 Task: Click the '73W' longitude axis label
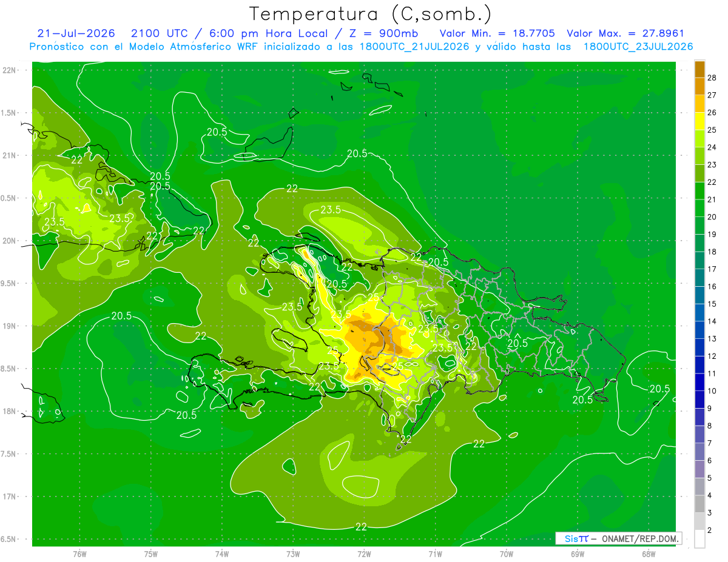tap(293, 554)
